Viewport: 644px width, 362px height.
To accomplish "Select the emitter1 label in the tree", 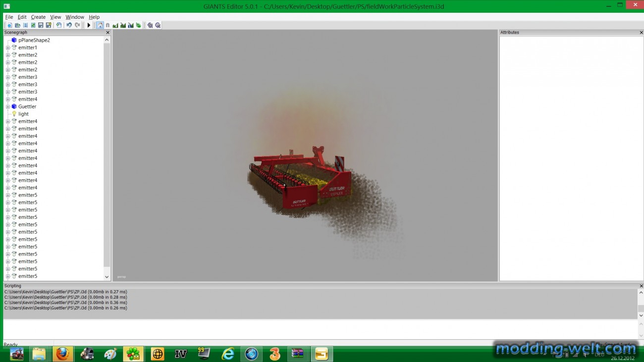I will (28, 48).
